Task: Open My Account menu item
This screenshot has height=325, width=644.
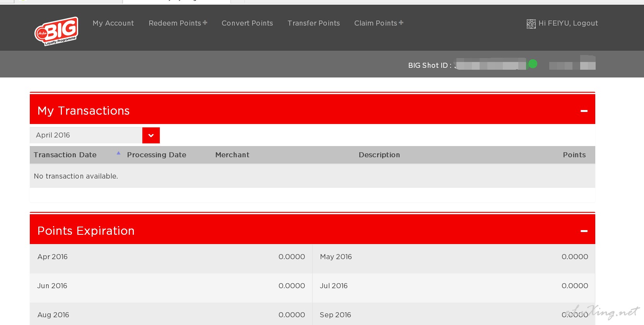Action: click(113, 23)
